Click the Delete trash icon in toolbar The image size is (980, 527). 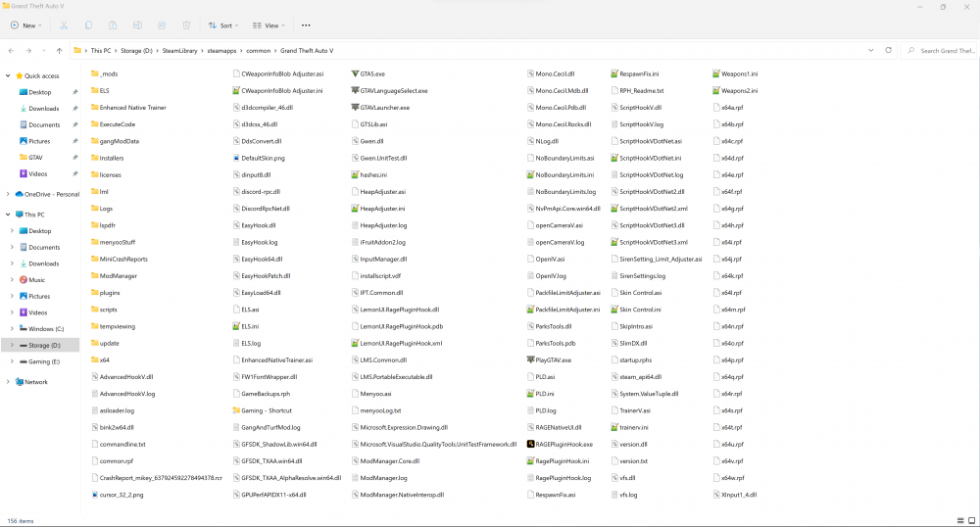186,25
